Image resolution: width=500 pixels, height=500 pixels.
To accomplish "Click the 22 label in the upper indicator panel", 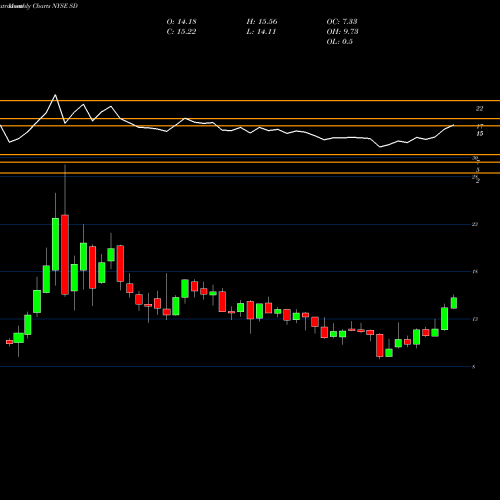I will point(479,109).
